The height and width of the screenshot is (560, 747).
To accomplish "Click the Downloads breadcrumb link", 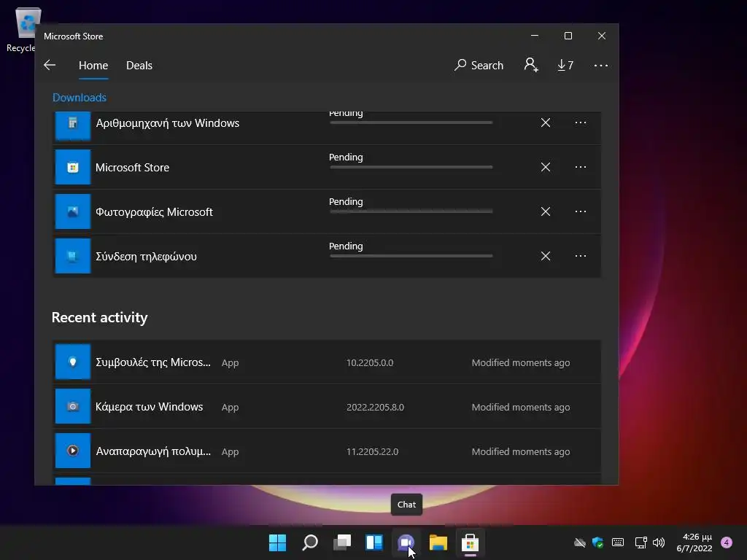I will pyautogui.click(x=79, y=98).
